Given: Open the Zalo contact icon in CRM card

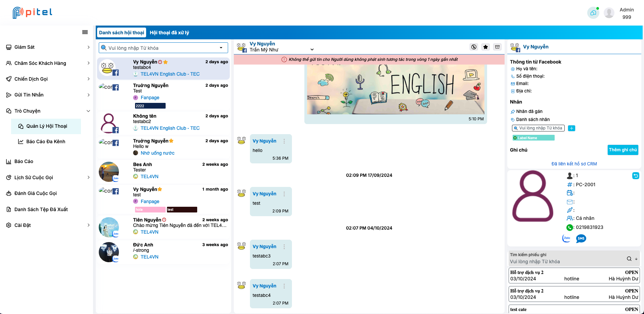Looking at the screenshot, I should point(567,238).
